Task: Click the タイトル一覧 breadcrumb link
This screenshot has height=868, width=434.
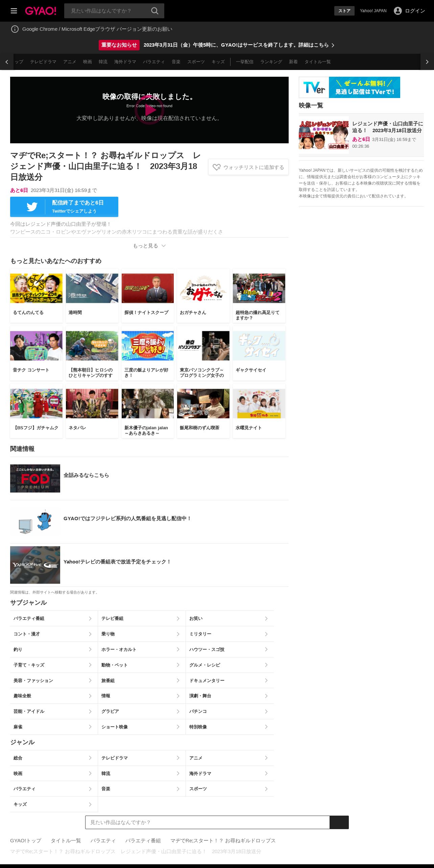Action: [x=66, y=841]
